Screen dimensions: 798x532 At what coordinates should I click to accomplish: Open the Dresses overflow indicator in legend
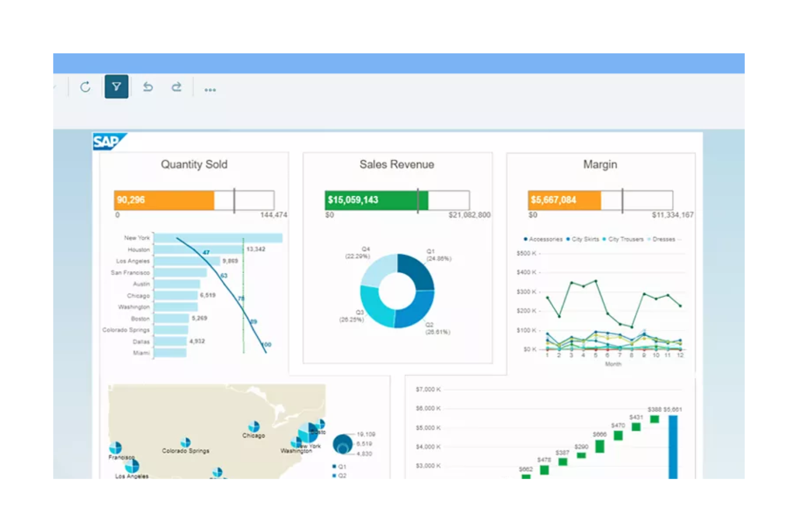[x=680, y=239]
